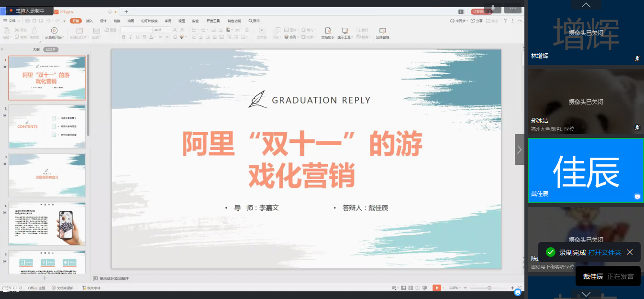Collapse the ribbon with the up chevron
Viewport: 644px width, 299px height.
520,21
